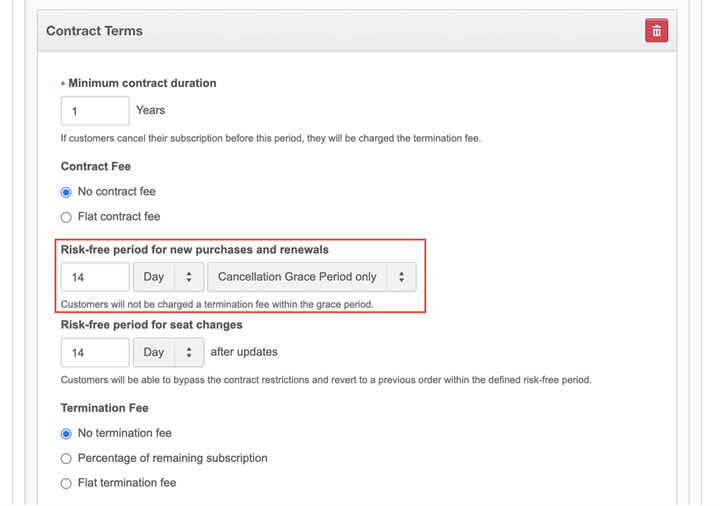
Task: Click the seat changes risk-free period number field
Action: click(x=95, y=352)
